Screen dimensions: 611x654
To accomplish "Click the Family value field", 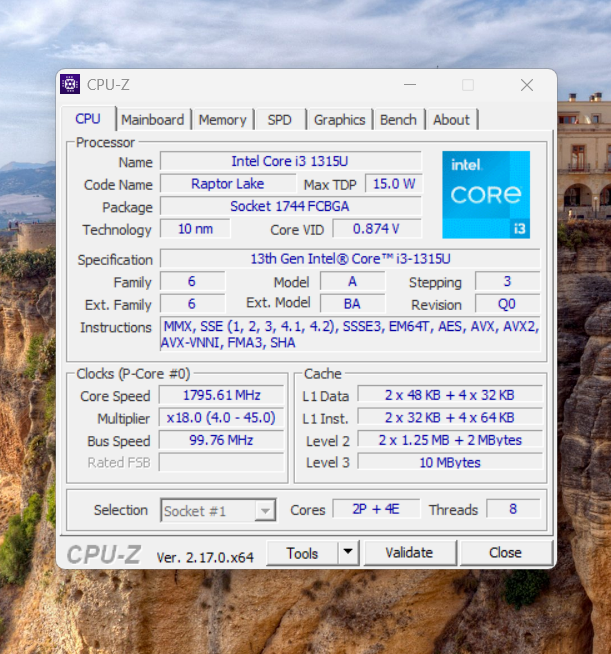I will [x=192, y=282].
